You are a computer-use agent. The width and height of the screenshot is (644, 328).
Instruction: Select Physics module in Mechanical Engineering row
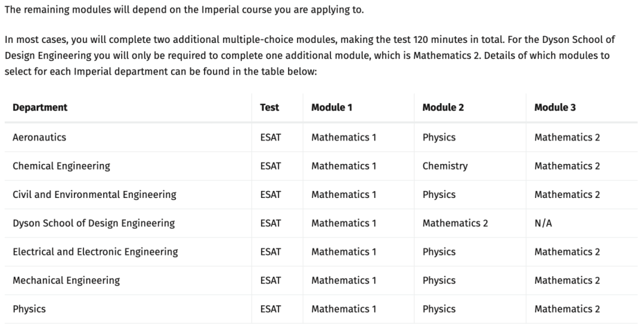pos(439,280)
